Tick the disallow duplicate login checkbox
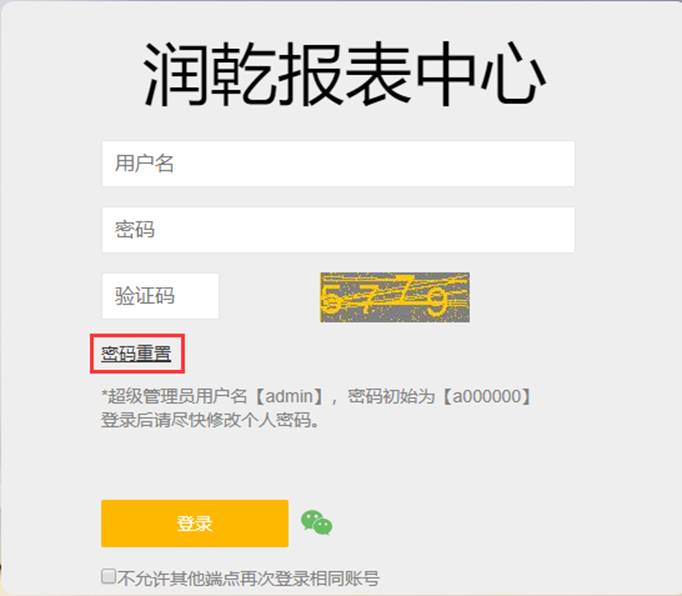Viewport: 682px width, 596px height. 108,576
